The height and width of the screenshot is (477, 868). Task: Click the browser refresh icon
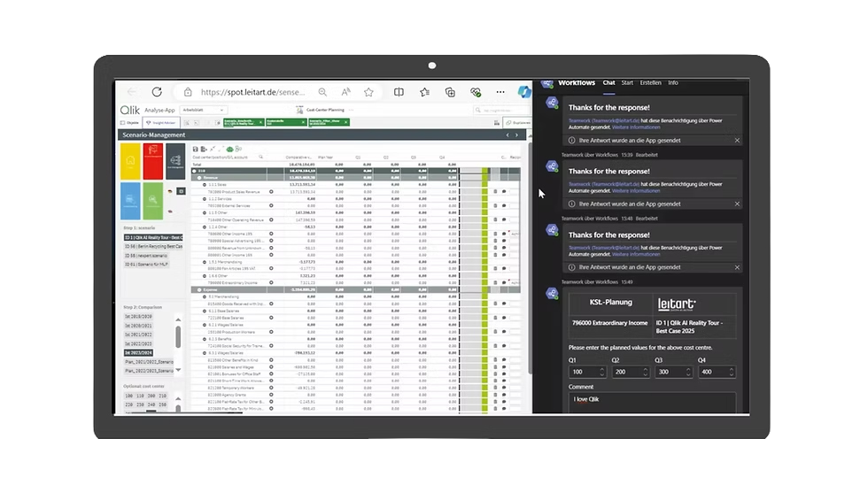[x=157, y=92]
